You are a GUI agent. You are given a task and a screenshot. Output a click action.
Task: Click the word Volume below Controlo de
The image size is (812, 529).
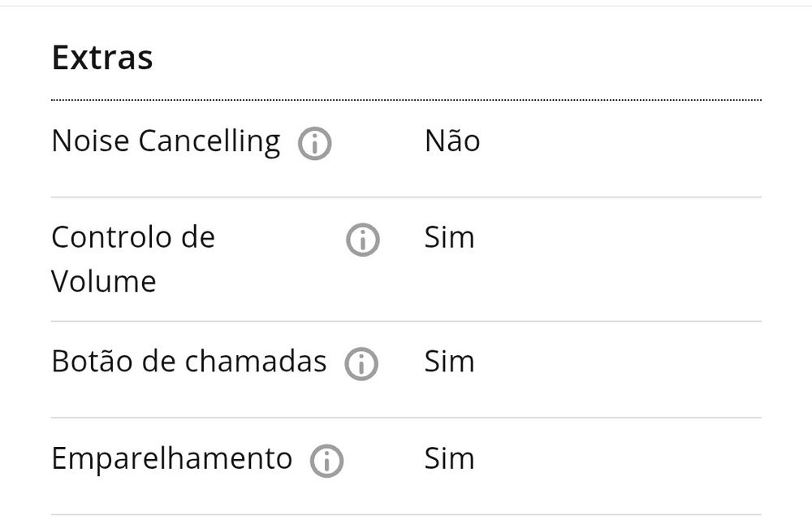point(103,281)
